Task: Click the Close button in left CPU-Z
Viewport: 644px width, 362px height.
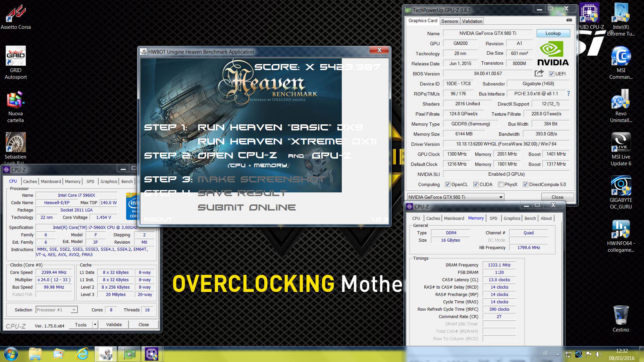Action: pyautogui.click(x=144, y=324)
